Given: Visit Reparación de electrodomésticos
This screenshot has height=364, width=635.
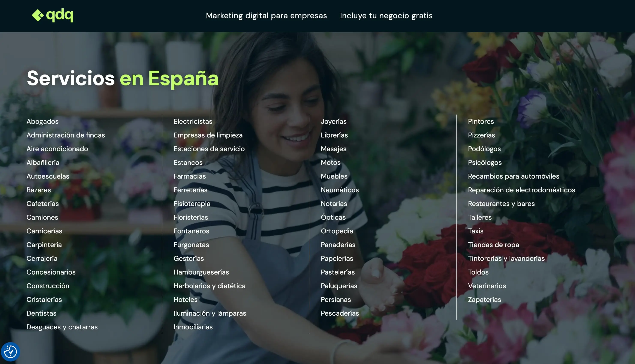Looking at the screenshot, I should click(x=521, y=190).
